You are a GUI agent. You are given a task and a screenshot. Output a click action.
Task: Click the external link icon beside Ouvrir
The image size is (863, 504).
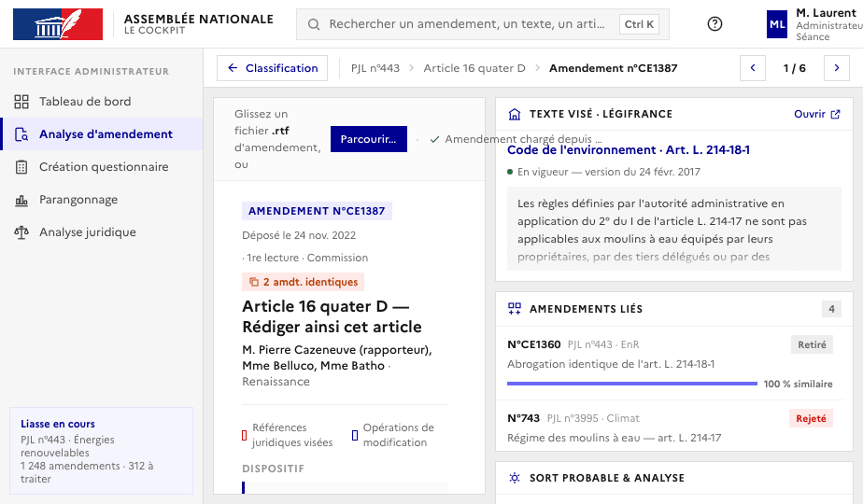[836, 114]
